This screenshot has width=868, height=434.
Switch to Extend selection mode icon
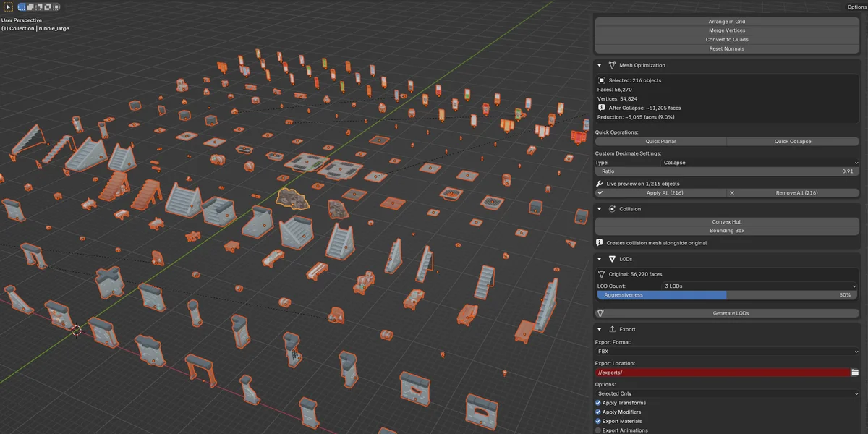(x=30, y=7)
